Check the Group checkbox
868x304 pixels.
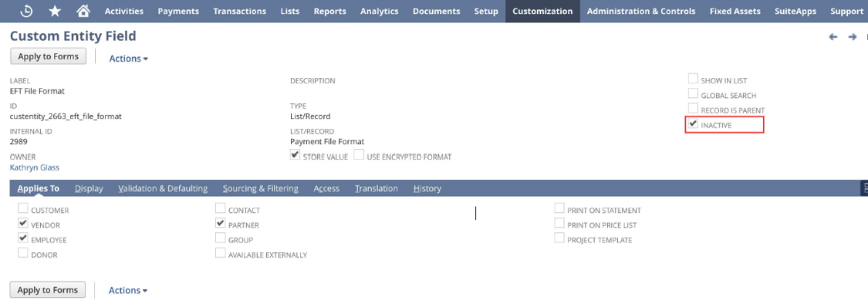[221, 238]
